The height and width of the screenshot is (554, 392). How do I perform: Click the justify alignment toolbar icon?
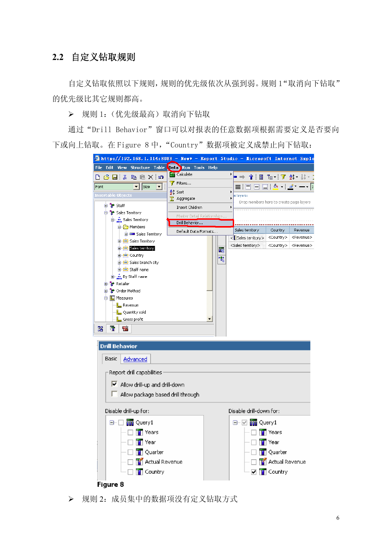[238, 186]
